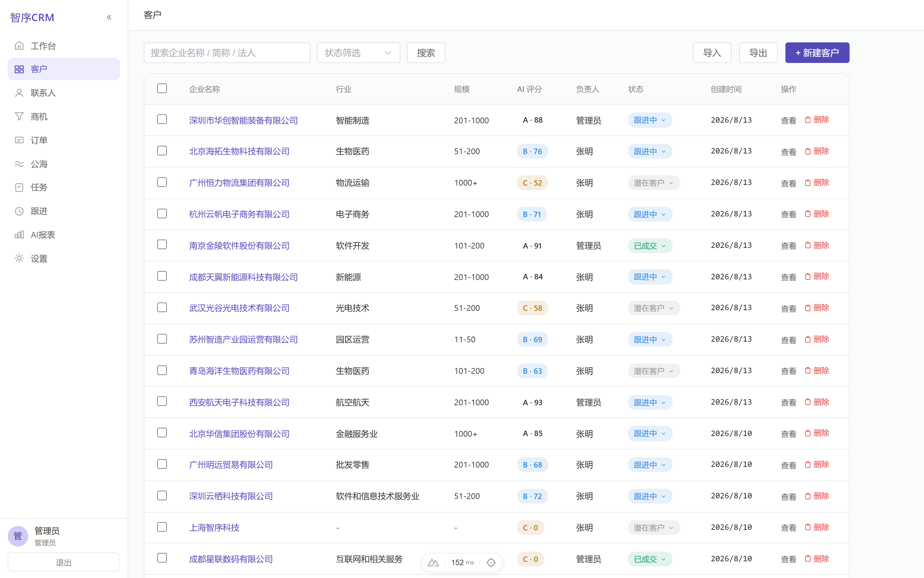Check the box for 成都星联数码有限公司

pos(162,558)
